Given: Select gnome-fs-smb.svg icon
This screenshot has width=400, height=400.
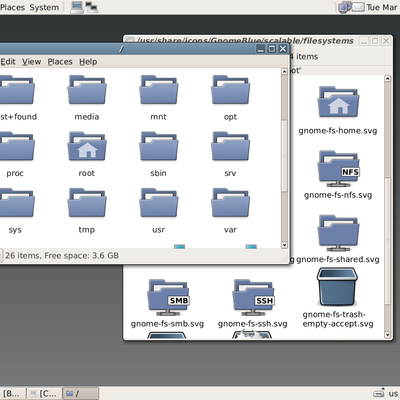Looking at the screenshot, I should click(168, 297).
